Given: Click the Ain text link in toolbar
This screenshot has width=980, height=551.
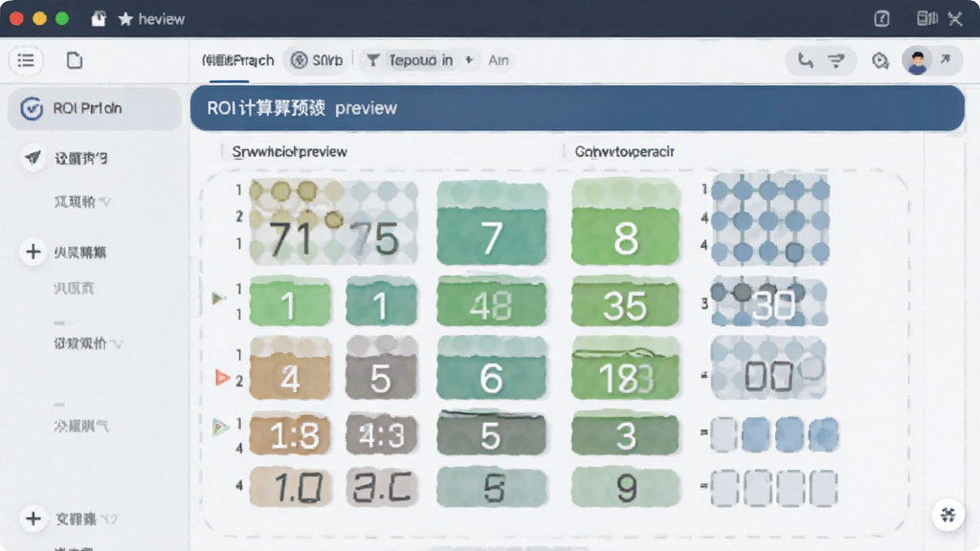Looking at the screenshot, I should (x=498, y=60).
